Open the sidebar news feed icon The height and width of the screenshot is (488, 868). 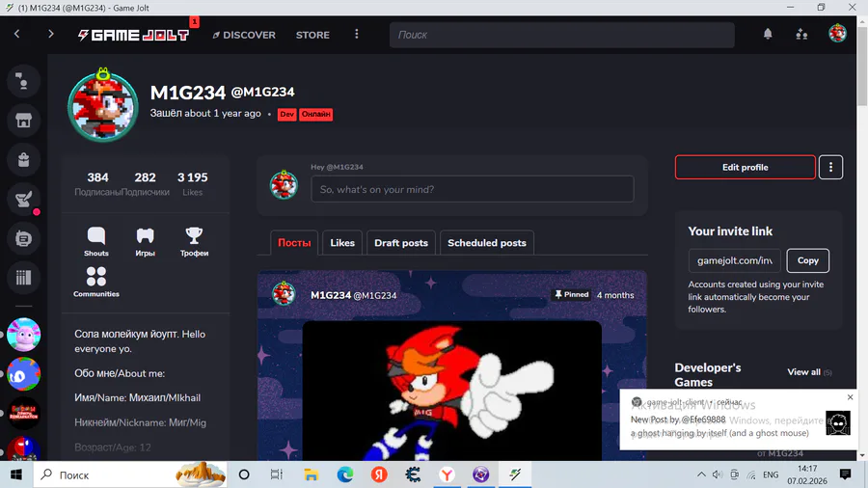tap(23, 238)
